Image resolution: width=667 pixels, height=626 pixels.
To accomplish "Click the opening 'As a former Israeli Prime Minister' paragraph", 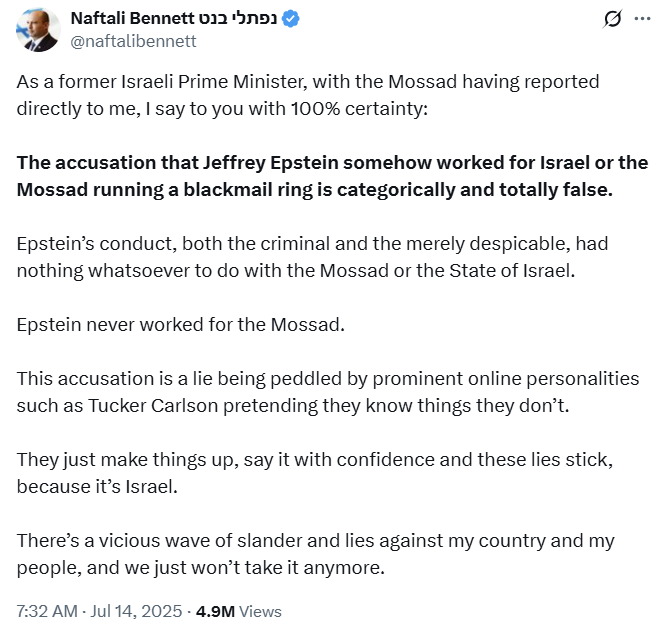I will [x=322, y=93].
